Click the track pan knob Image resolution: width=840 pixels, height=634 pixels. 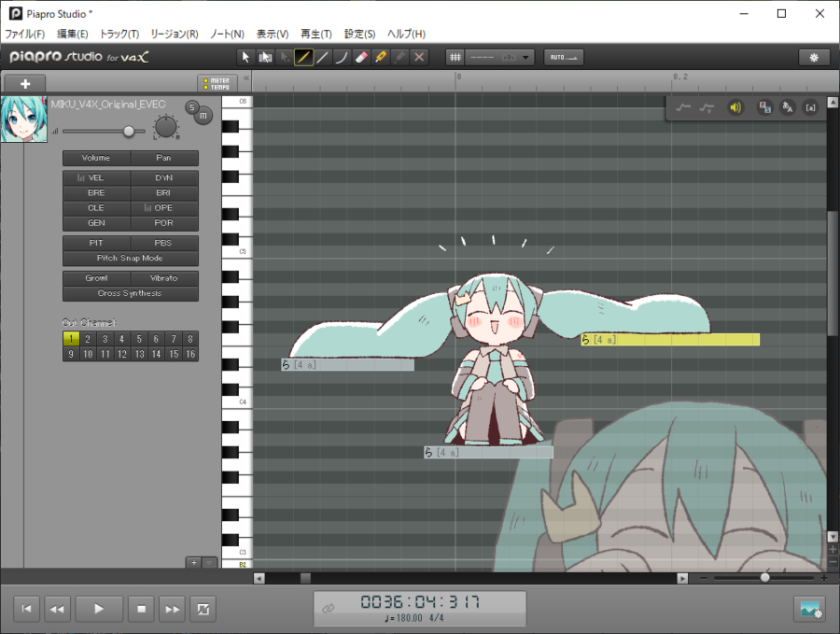(165, 127)
